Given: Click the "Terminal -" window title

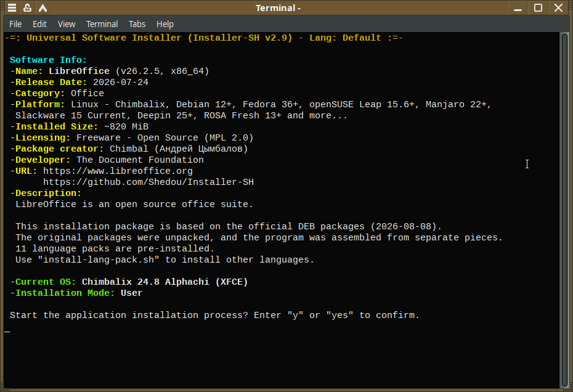Looking at the screenshot, I should pos(278,8).
